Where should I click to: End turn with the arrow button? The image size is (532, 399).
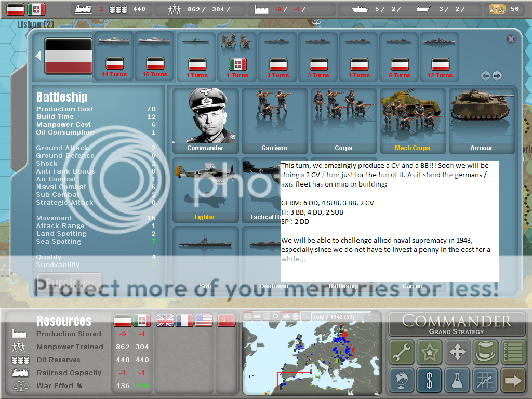pos(513,380)
